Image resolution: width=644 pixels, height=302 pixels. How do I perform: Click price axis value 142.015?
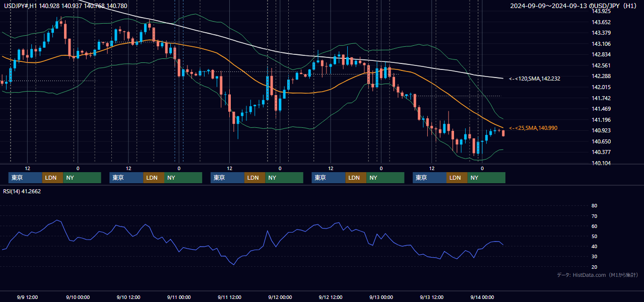pyautogui.click(x=602, y=87)
